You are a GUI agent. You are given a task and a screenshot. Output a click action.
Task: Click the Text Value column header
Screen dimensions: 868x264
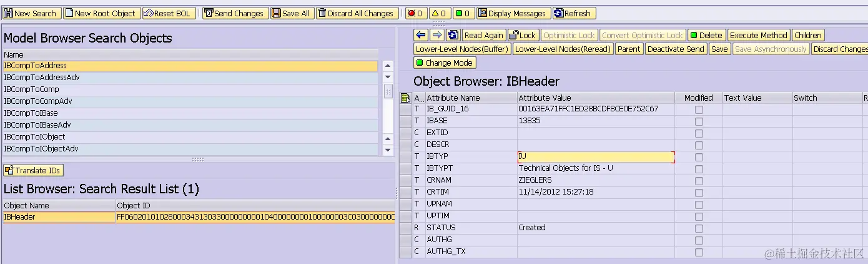coord(757,98)
